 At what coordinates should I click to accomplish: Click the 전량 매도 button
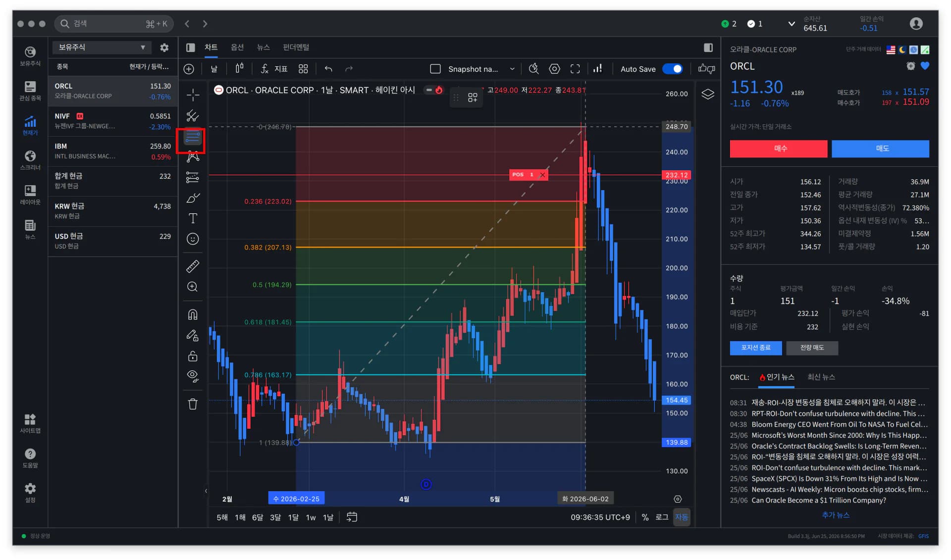[x=812, y=348]
